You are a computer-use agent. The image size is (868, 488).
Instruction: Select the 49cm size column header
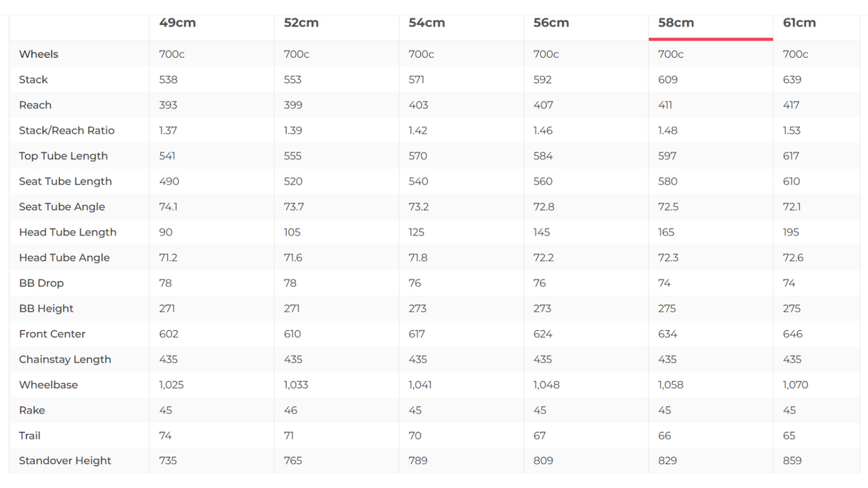(177, 23)
